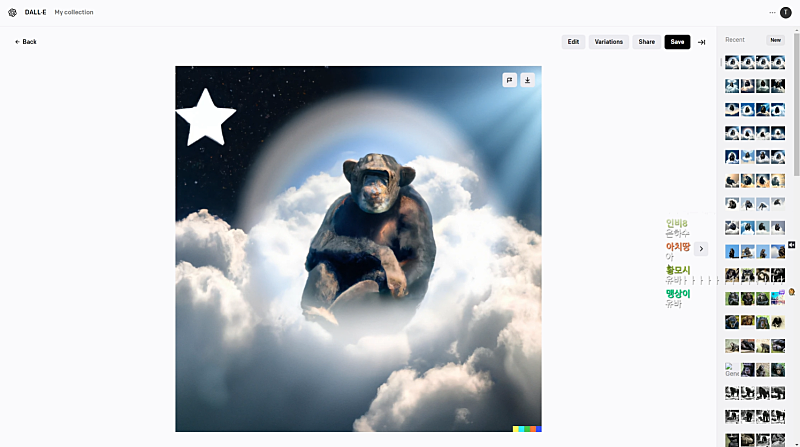
Task: Open the user profile avatar
Action: (786, 12)
